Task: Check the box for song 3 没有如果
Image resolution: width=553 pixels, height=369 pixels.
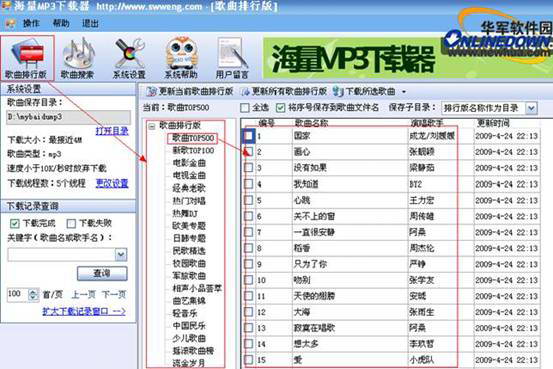Action: 249,168
